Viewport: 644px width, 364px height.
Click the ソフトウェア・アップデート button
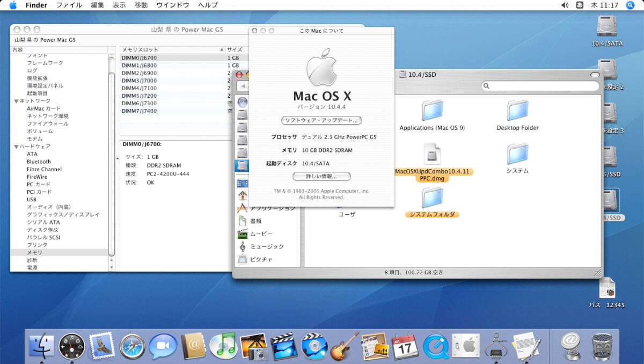tap(322, 120)
